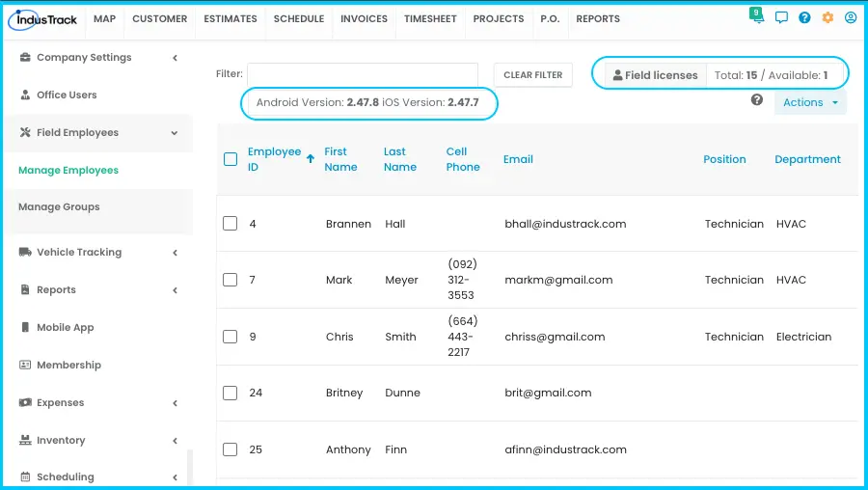
Task: Select Manage Employees in sidebar
Action: point(68,170)
